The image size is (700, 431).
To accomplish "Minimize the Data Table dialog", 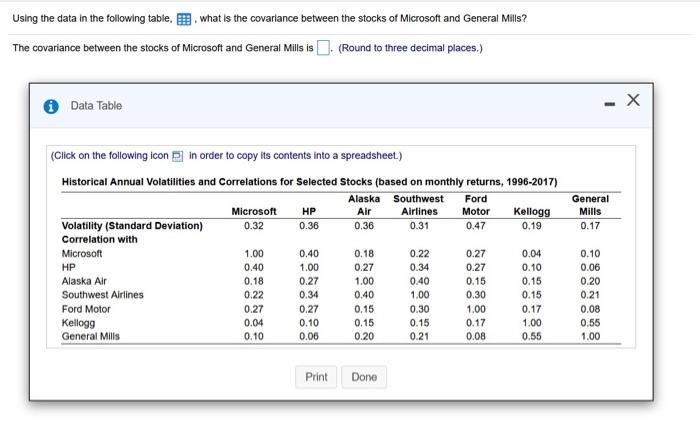I will click(x=609, y=104).
